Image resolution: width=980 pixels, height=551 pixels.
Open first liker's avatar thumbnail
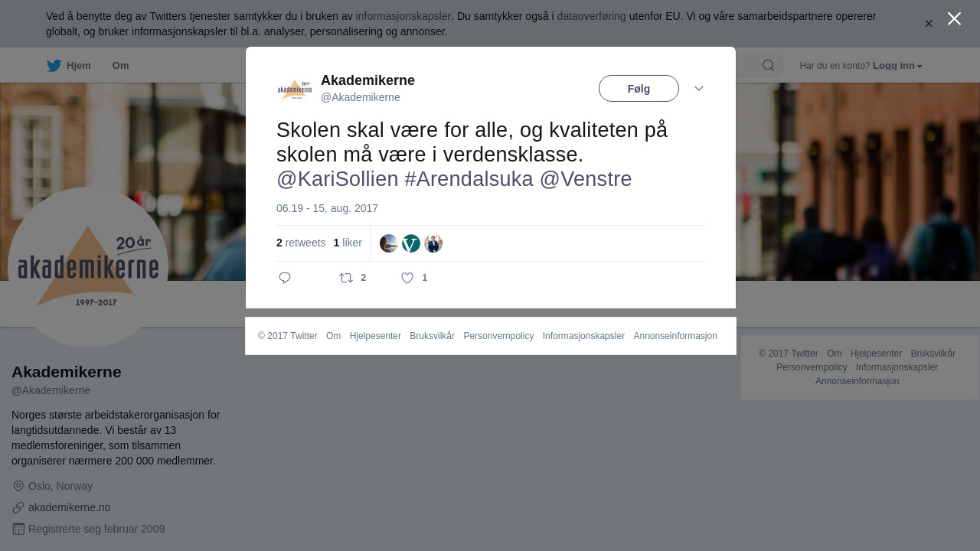(389, 243)
